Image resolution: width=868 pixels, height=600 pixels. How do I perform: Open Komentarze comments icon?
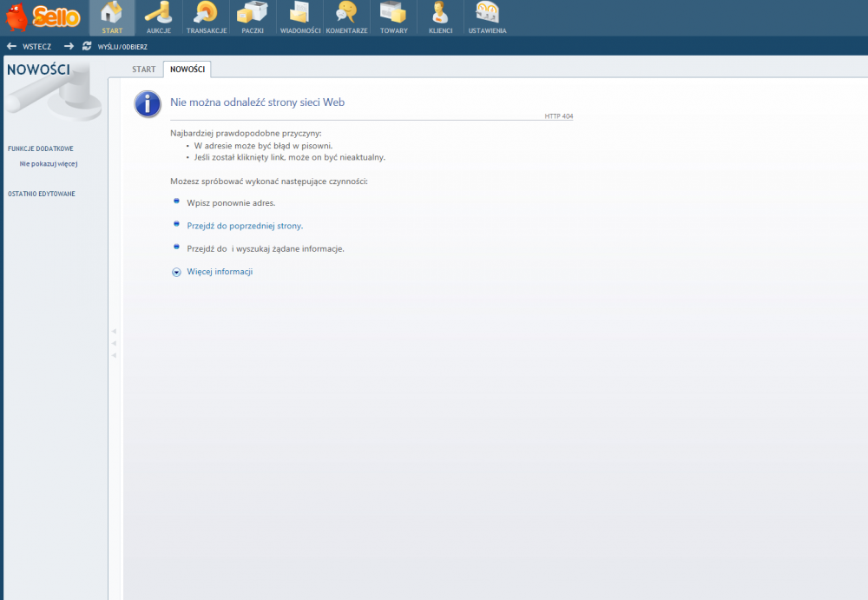click(346, 15)
